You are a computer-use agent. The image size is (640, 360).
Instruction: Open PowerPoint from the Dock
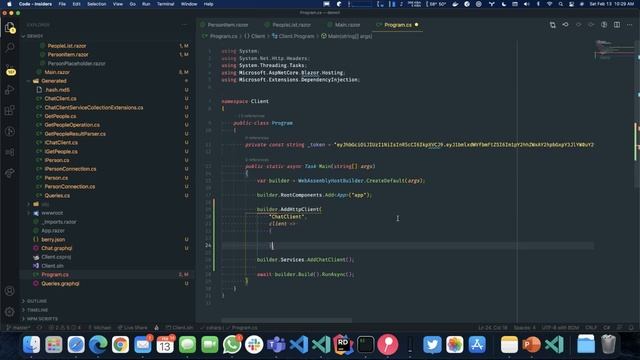point(531,345)
